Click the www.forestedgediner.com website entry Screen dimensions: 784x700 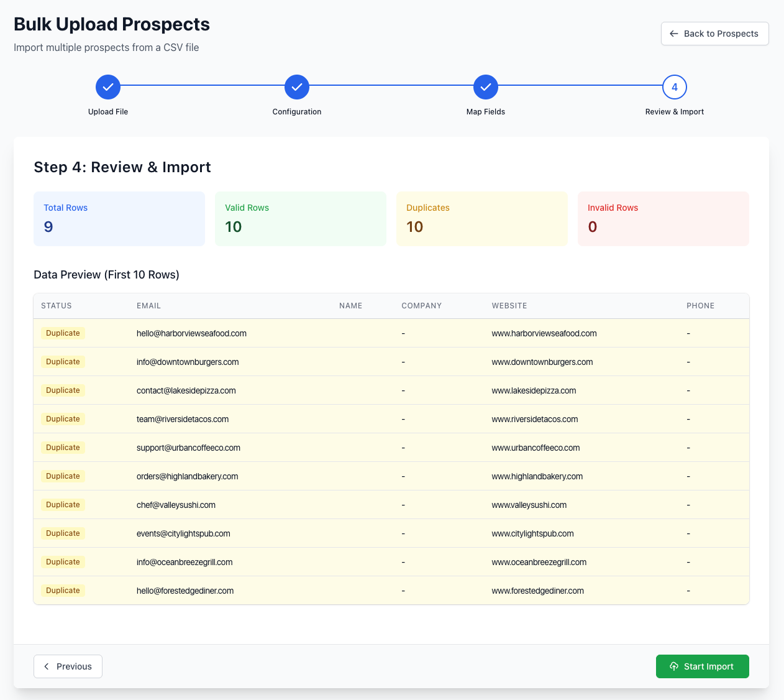[537, 591]
